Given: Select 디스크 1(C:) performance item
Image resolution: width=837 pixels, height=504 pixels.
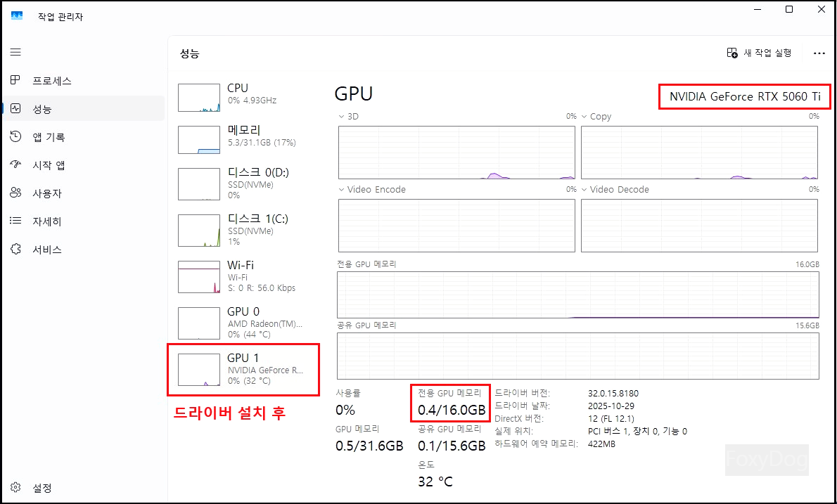Looking at the screenshot, I should point(245,230).
